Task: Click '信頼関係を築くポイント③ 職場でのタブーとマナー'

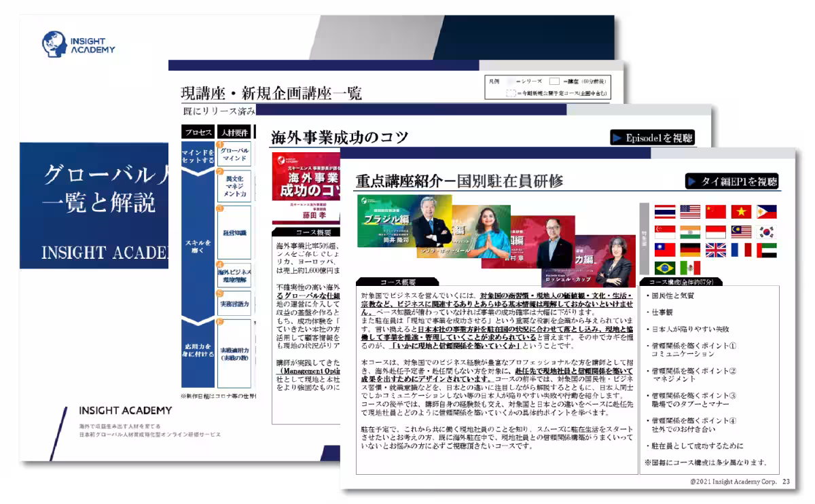Action: [x=691, y=400]
